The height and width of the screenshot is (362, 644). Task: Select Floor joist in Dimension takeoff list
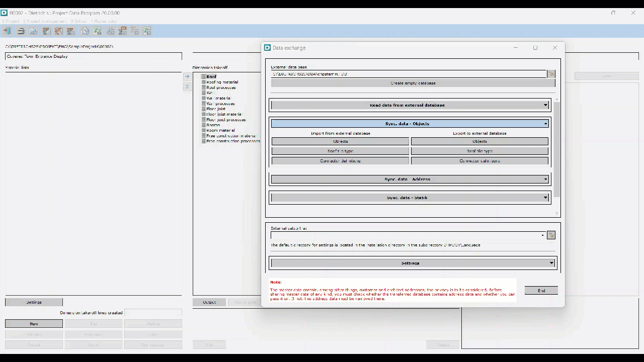(x=216, y=109)
